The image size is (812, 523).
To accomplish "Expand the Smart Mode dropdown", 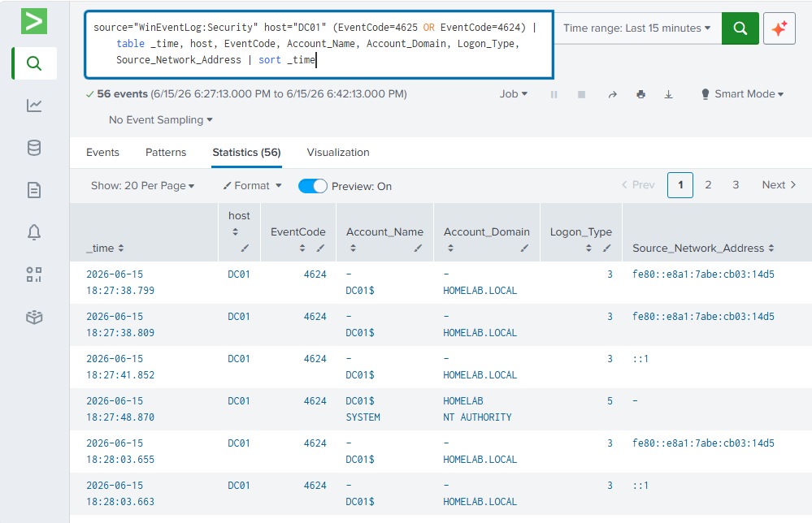I will tap(742, 94).
